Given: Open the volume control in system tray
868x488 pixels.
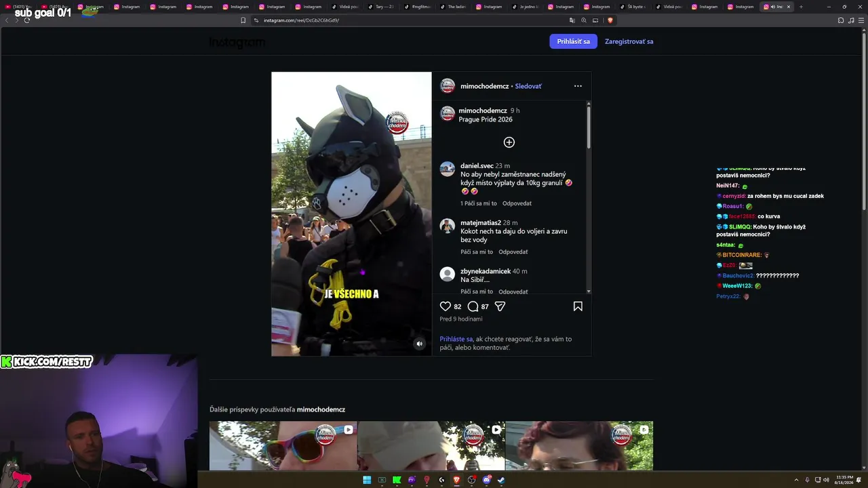Looking at the screenshot, I should coord(826,480).
